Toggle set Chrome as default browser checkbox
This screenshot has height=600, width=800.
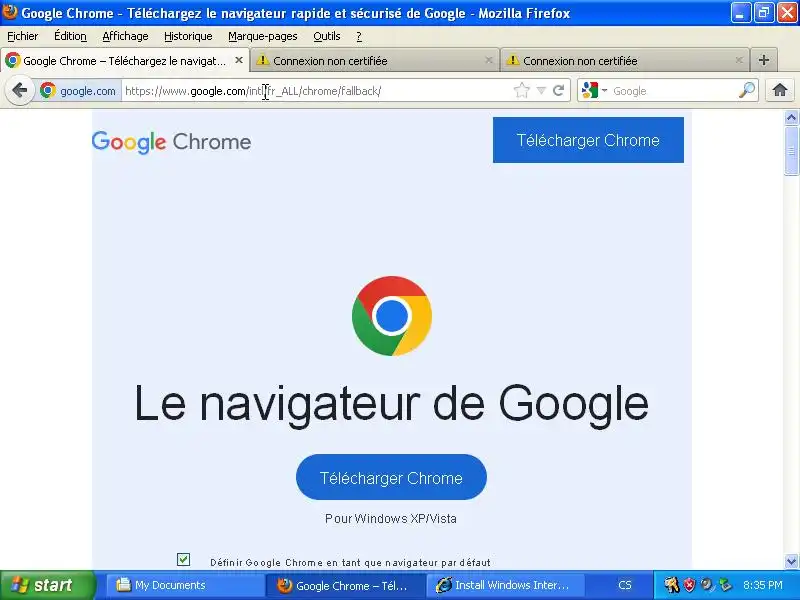184,560
